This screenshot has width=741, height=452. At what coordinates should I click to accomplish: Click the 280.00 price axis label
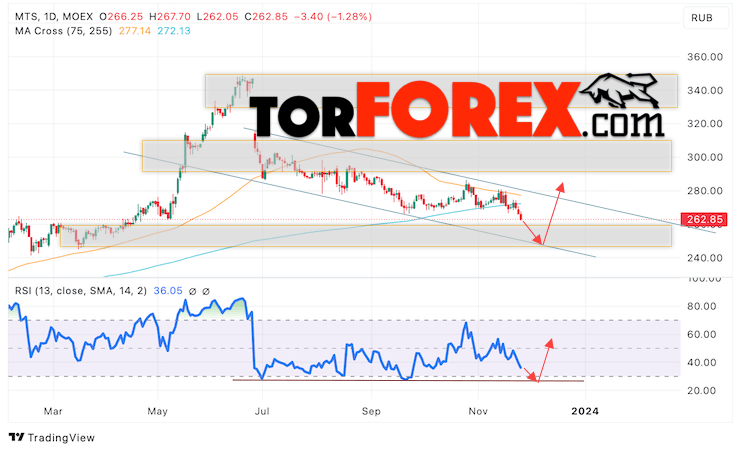click(x=705, y=191)
